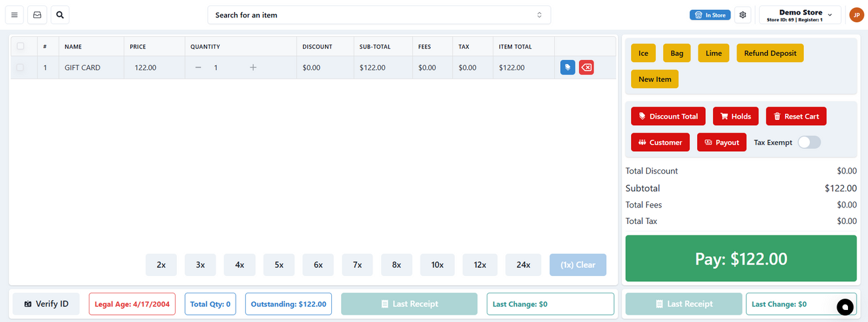
Task: Click the blue tag discount icon on Gift Card
Action: (568, 67)
